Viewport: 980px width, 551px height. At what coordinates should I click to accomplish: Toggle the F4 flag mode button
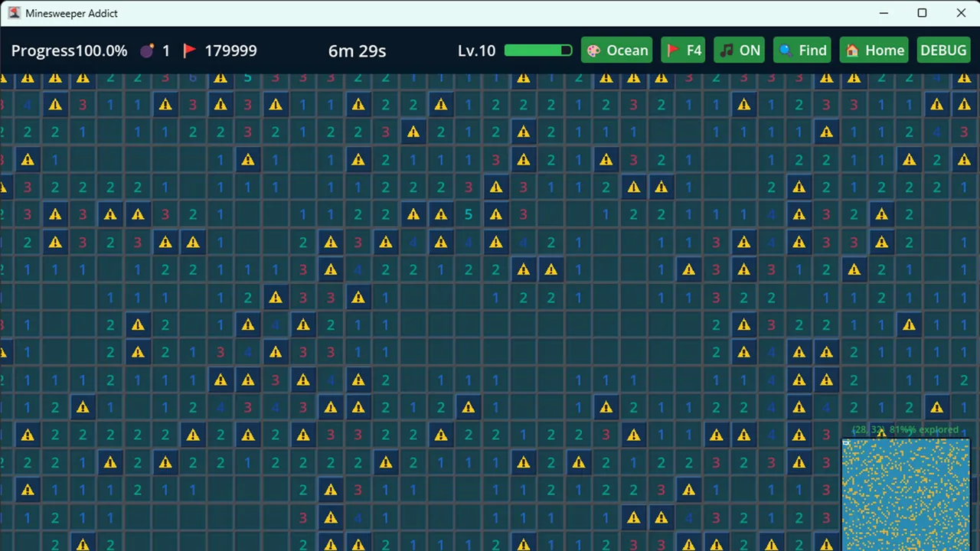click(684, 51)
